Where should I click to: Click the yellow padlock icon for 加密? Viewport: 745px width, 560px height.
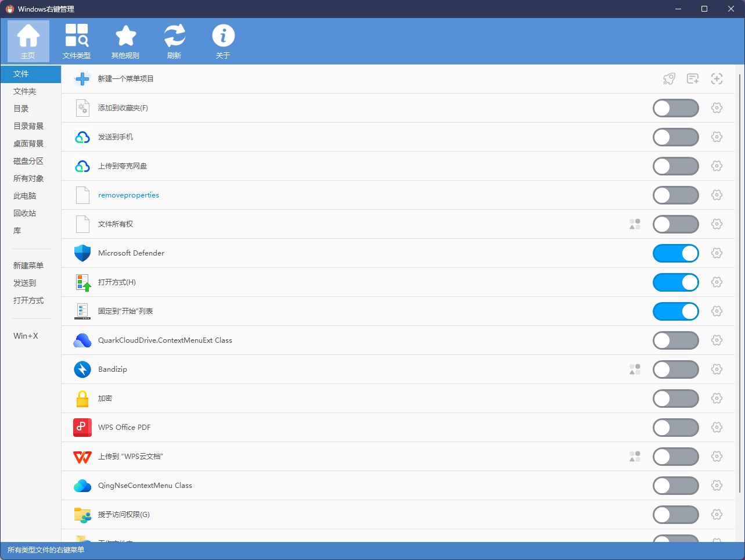tap(82, 399)
